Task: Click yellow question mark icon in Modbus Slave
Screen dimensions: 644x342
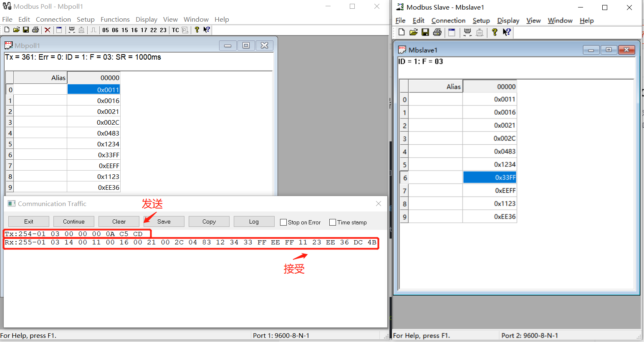Action: click(x=495, y=32)
